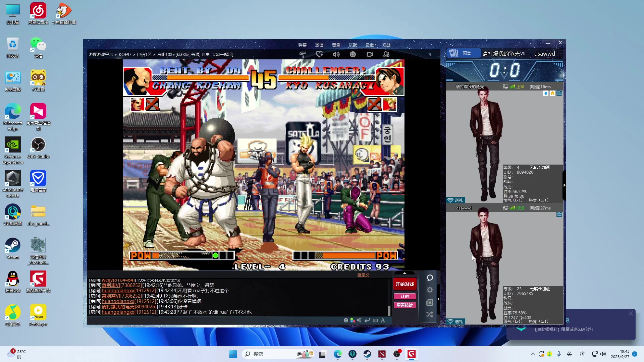The image size is (644, 362).
Task: Open Steam desktop shortcut
Action: pos(13,248)
